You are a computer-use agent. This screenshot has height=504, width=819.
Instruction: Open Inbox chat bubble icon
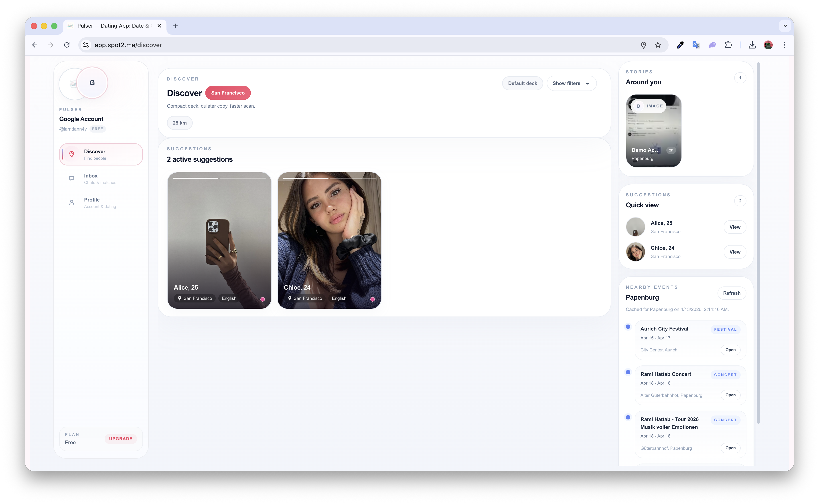click(x=71, y=179)
